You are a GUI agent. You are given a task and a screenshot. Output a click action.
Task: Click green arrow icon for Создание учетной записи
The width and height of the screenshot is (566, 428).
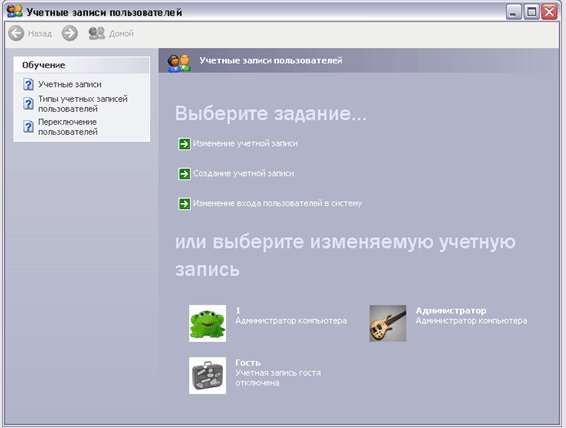pyautogui.click(x=184, y=174)
